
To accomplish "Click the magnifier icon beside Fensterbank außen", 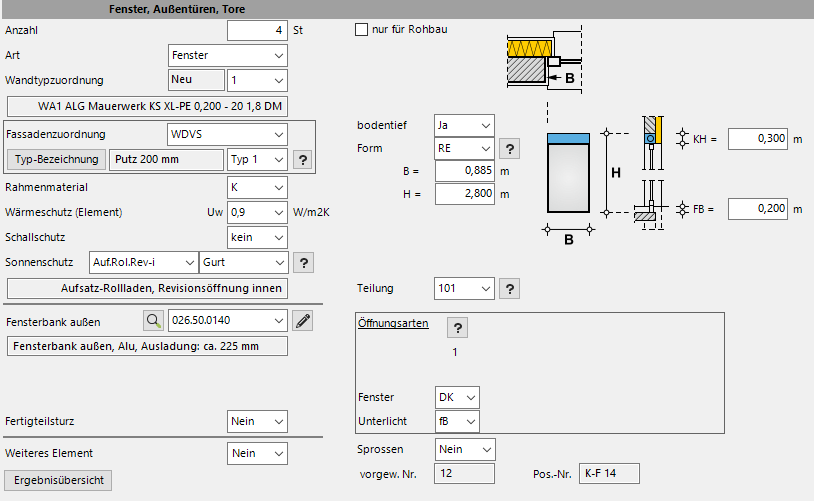I will (x=153, y=321).
